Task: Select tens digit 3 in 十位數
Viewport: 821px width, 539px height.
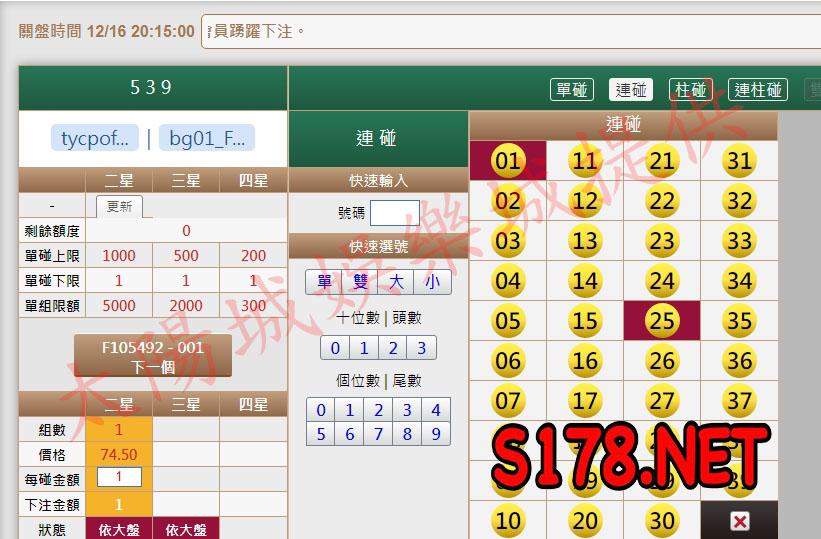Action: point(421,348)
